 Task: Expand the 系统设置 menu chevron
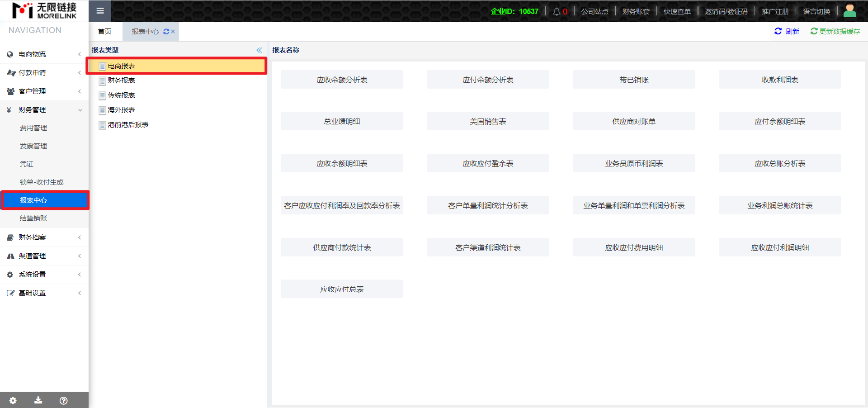tap(80, 275)
